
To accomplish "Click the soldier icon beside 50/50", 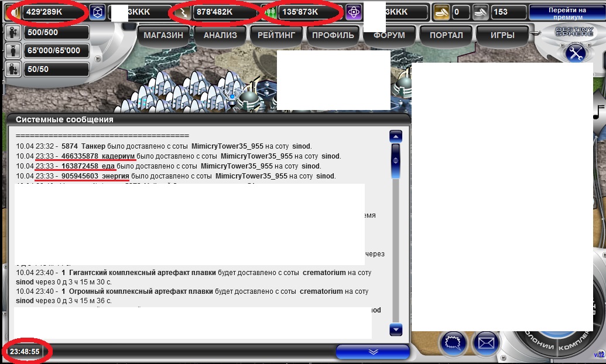I will point(13,70).
